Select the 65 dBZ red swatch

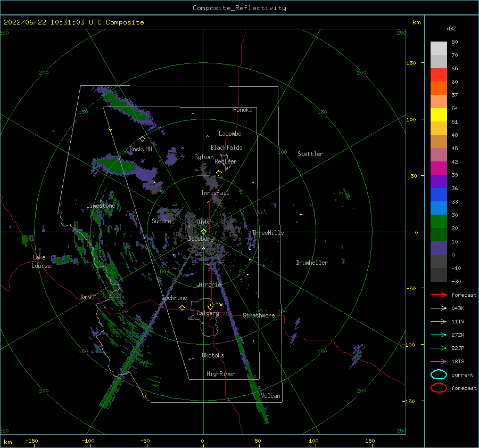click(x=439, y=75)
